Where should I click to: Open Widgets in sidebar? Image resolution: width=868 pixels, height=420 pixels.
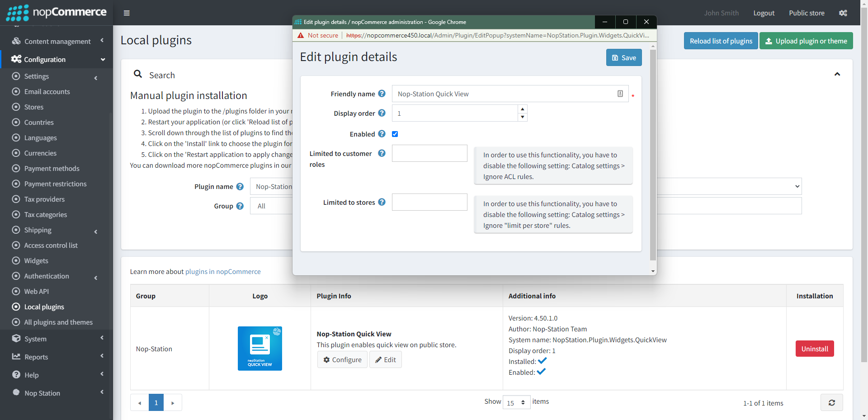pos(36,261)
